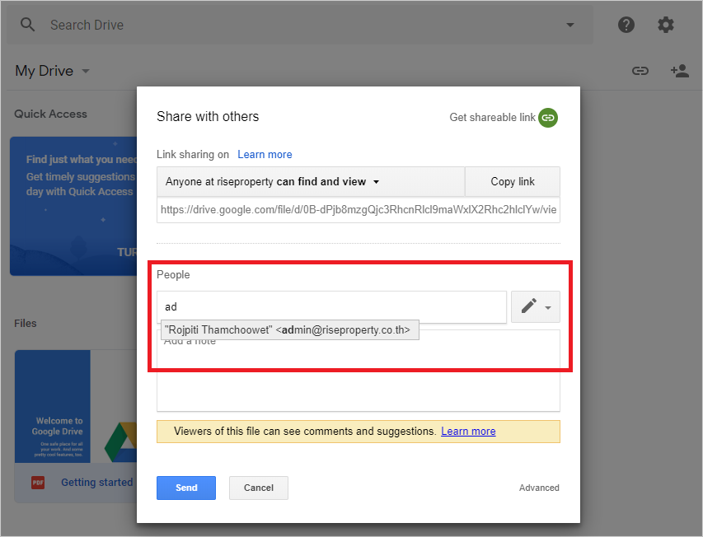703x537 pixels.
Task: Click the search magnifier icon
Action: (28, 25)
